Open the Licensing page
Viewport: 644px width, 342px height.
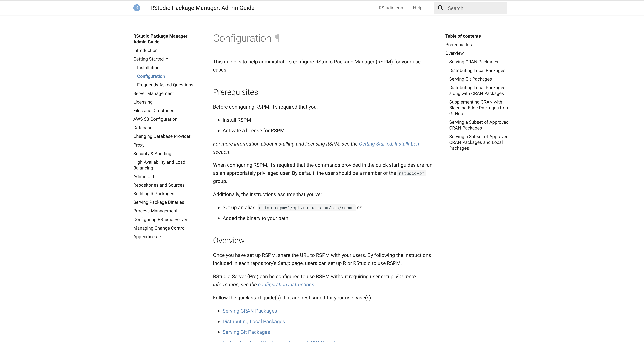point(143,102)
